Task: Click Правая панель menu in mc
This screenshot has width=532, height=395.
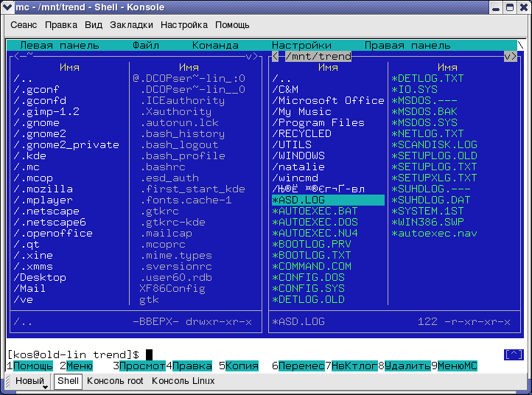Action: pyautogui.click(x=407, y=45)
